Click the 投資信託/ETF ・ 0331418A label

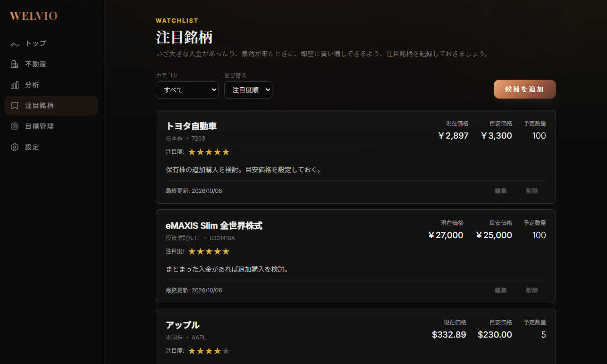pos(200,238)
